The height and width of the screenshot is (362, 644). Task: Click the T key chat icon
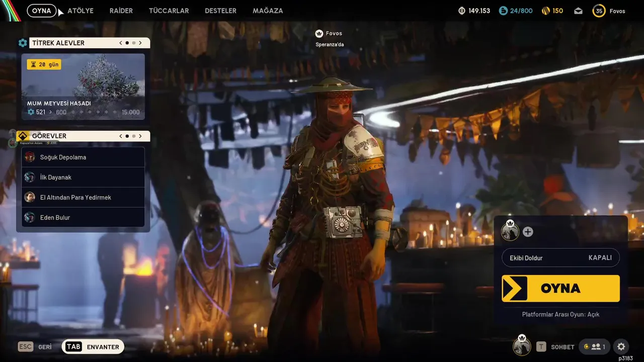[x=541, y=346]
